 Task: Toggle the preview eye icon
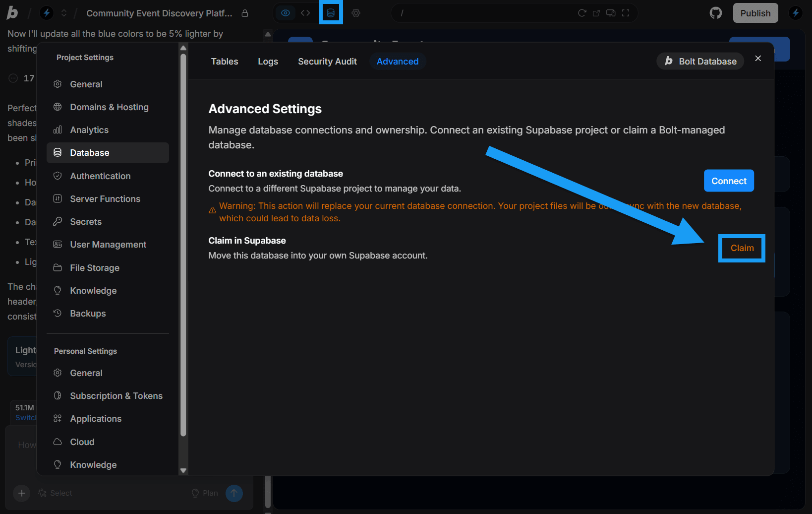(x=285, y=13)
